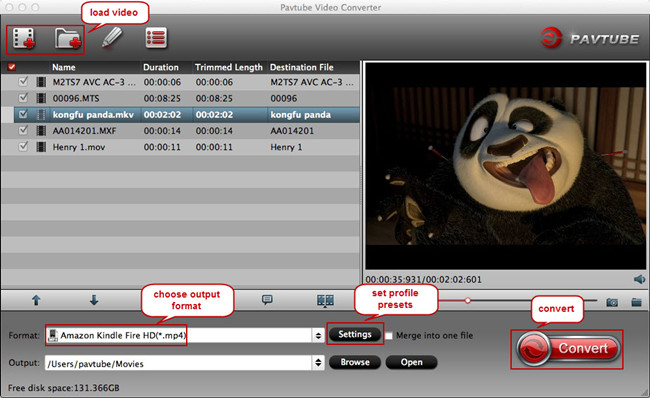Click the Browse button
The height and width of the screenshot is (398, 650).
(x=355, y=362)
